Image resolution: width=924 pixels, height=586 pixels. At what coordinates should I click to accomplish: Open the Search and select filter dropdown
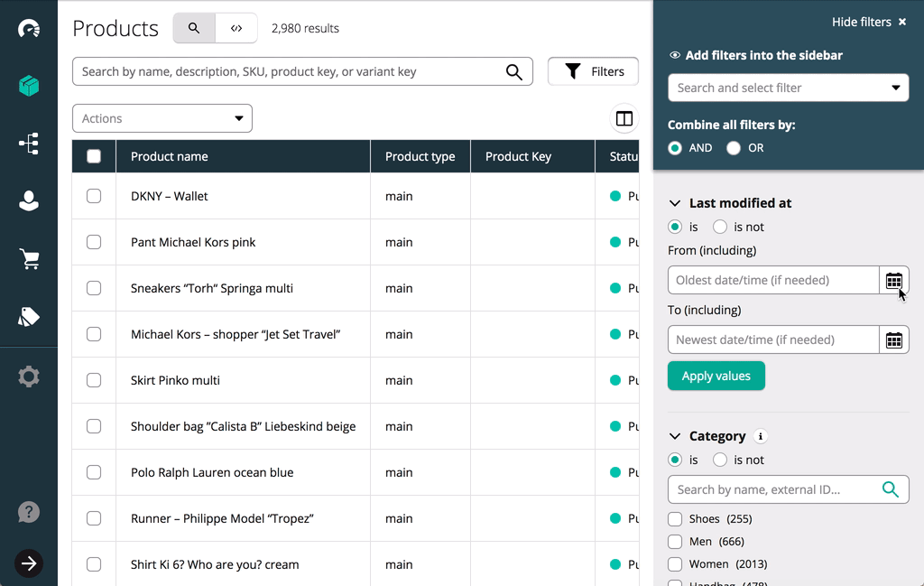[x=788, y=88]
